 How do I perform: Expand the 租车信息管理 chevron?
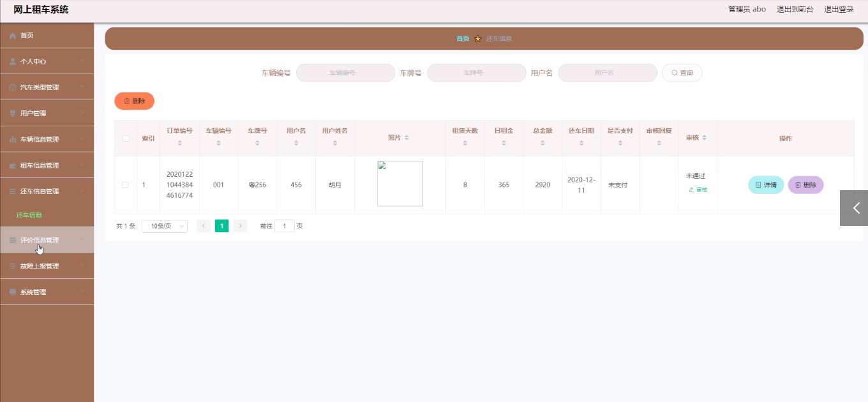[82, 165]
